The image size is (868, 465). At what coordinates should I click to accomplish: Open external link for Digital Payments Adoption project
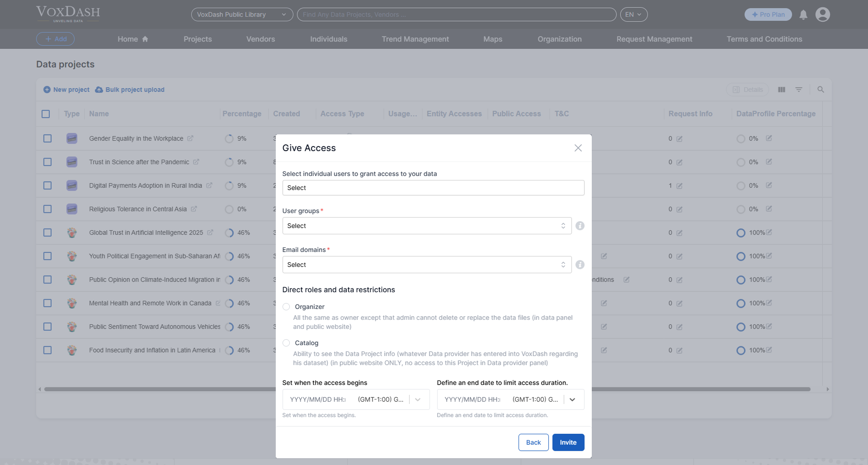(209, 185)
